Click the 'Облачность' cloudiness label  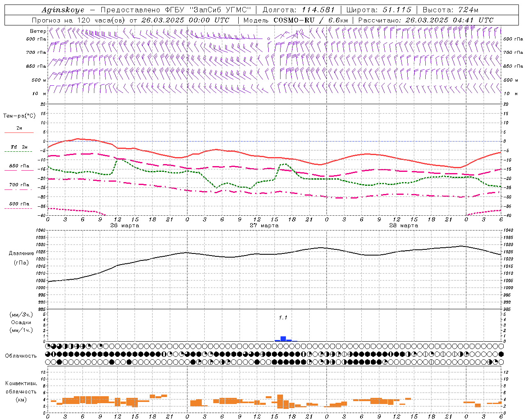(21, 356)
